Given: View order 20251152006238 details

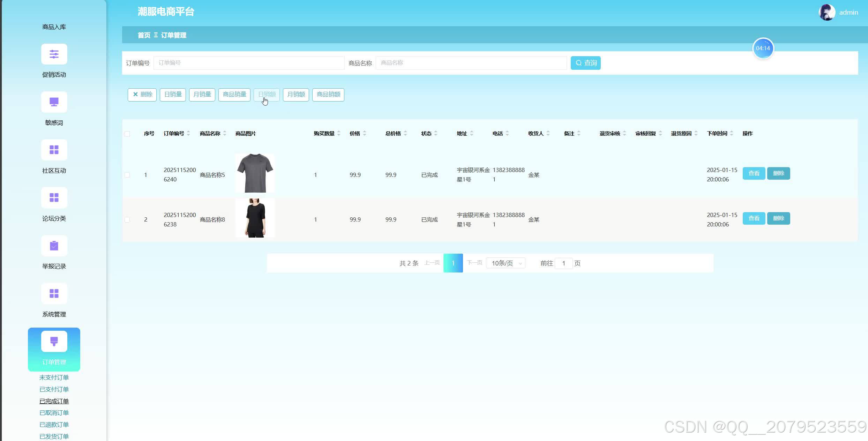Looking at the screenshot, I should point(754,218).
